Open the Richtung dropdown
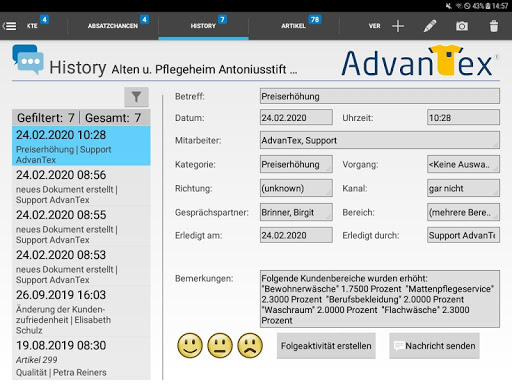The width and height of the screenshot is (512, 384). tap(296, 188)
